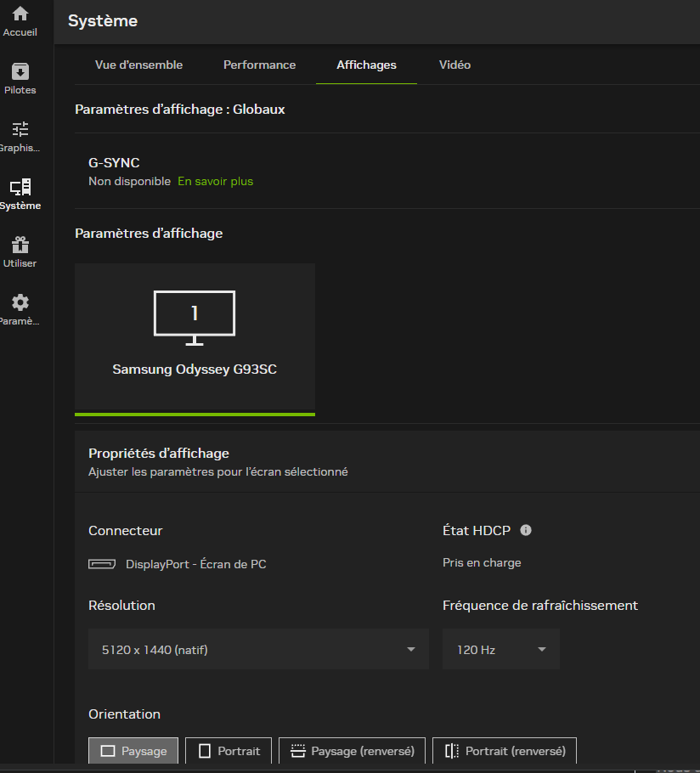The width and height of the screenshot is (700, 773).
Task: Open the Utiliser gift icon
Action: click(20, 245)
